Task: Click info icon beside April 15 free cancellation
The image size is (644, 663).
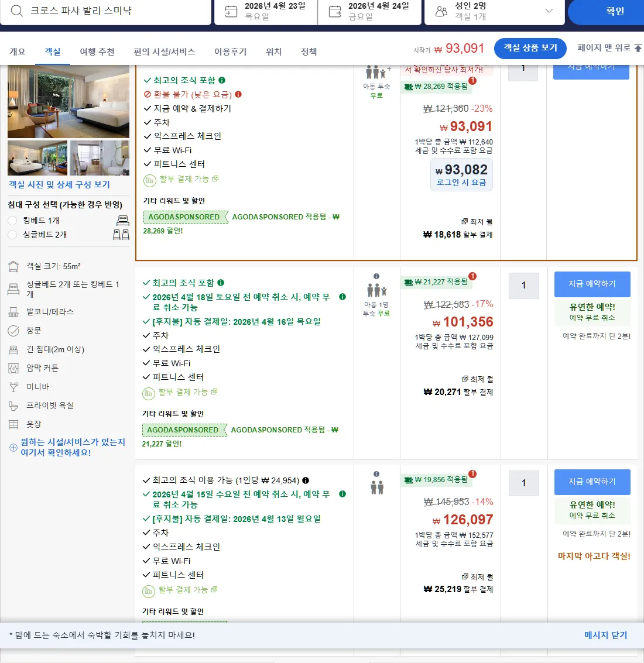Action: 342,494
